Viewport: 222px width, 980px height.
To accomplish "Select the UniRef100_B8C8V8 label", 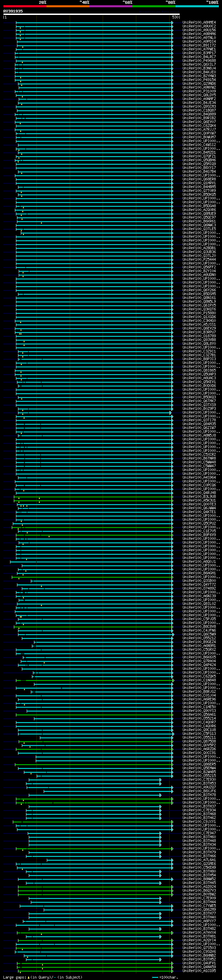I will [199, 626].
